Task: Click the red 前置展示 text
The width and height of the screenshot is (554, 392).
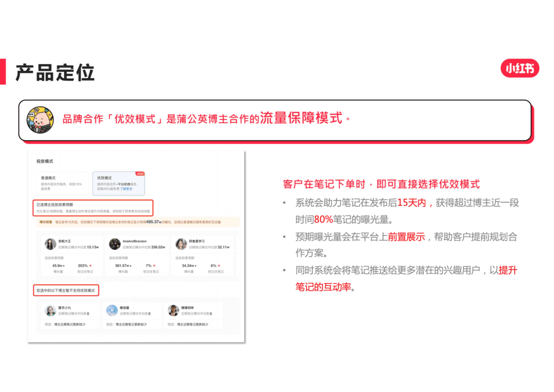Action: (x=406, y=237)
